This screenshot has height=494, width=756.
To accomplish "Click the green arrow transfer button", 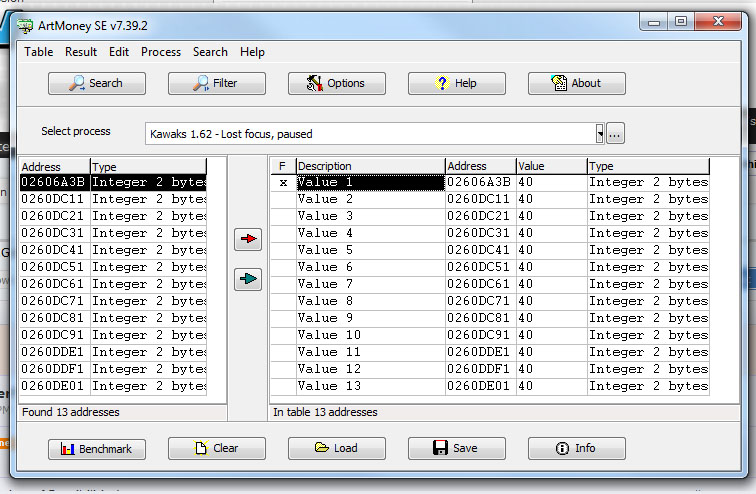I will click(x=248, y=279).
